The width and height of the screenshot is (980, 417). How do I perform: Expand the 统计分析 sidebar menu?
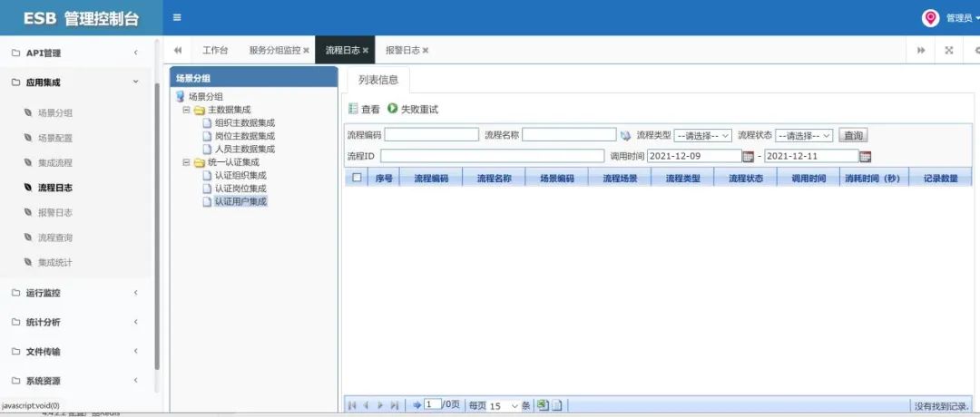(x=75, y=322)
